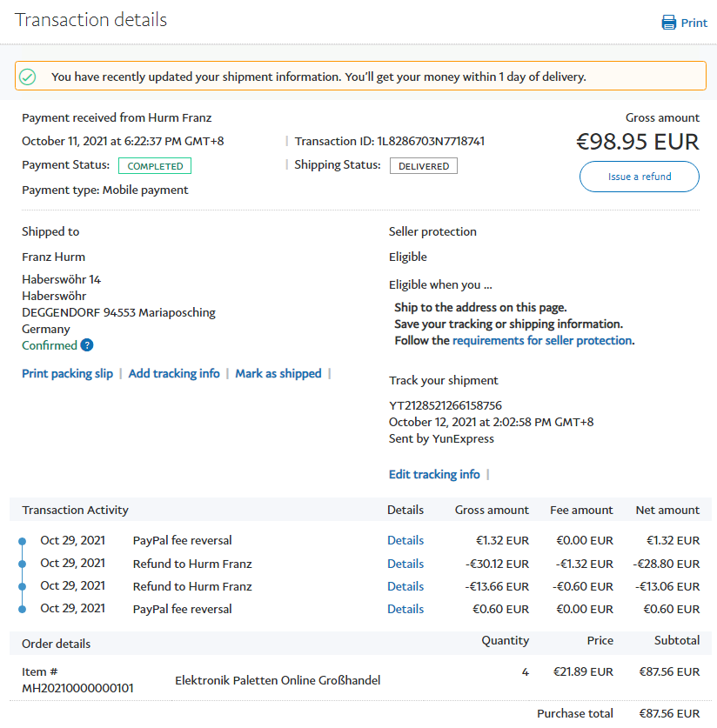The image size is (717, 728).
Task: Click the DELIVERED shipping status badge
Action: tap(424, 165)
